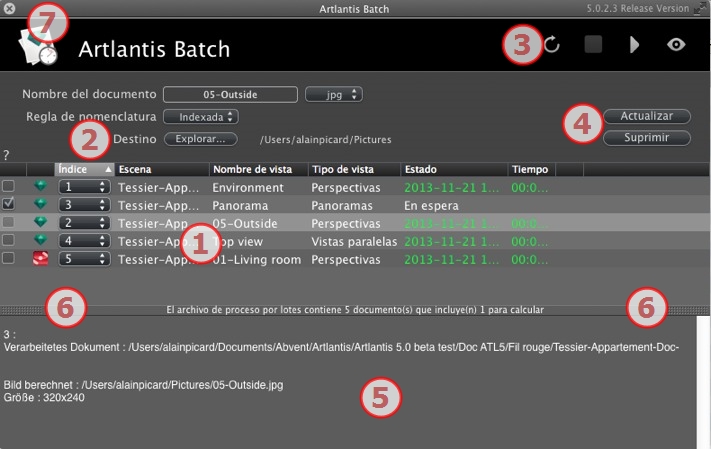
Task: Sort by Estado column header
Action: click(454, 169)
